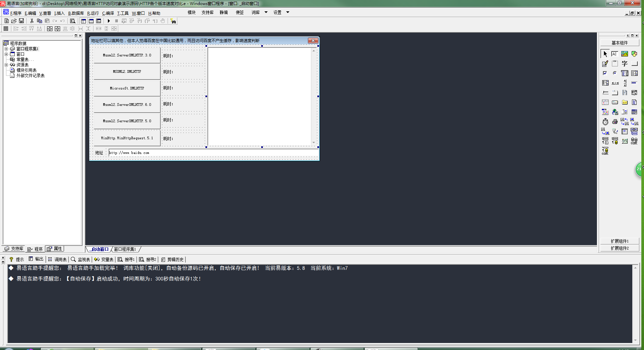Viewport: 644px width, 350px height.
Task: Open the B.数据库 menu
Action: click(x=76, y=13)
